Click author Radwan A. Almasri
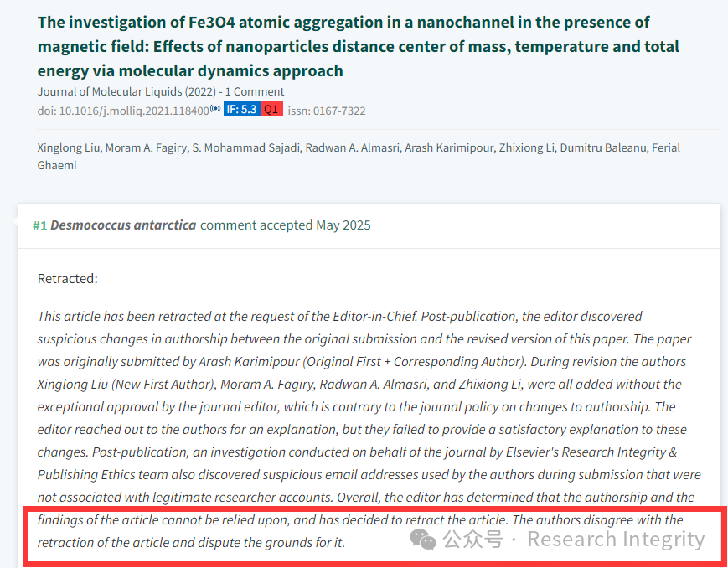This screenshot has height=568, width=728. 353,148
